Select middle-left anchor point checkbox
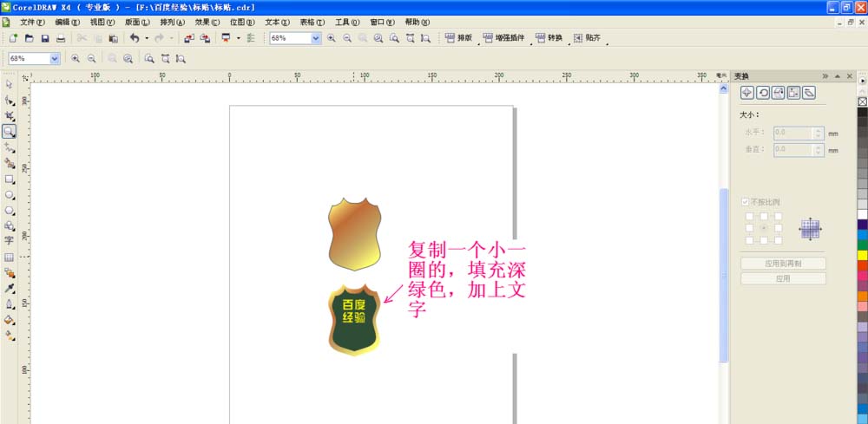868x424 pixels. point(750,228)
